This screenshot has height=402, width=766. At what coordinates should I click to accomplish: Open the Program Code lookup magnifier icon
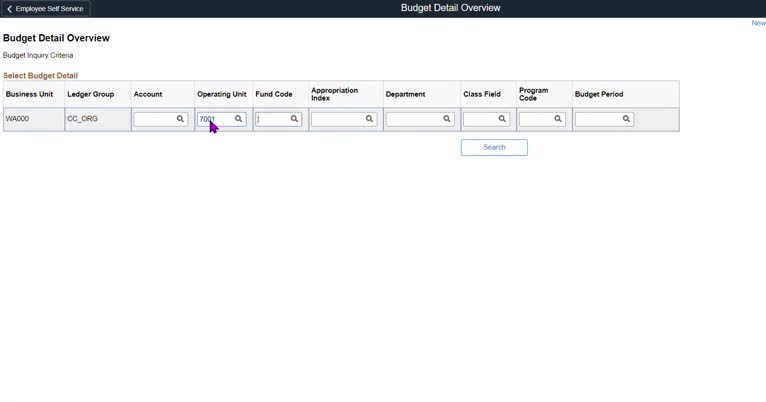(x=557, y=119)
